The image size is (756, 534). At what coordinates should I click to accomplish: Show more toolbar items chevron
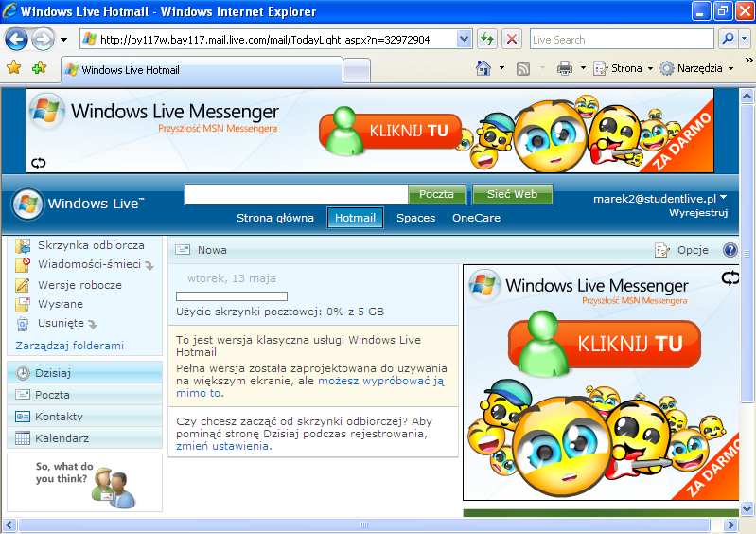click(748, 61)
